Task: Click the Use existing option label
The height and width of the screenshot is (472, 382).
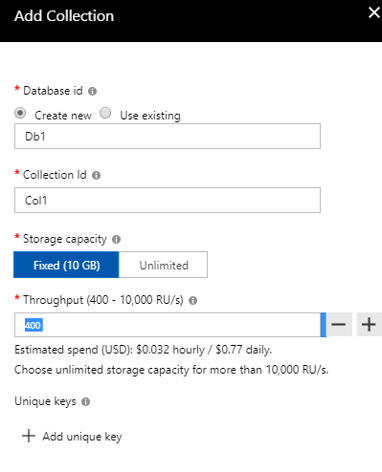Action: [x=150, y=116]
